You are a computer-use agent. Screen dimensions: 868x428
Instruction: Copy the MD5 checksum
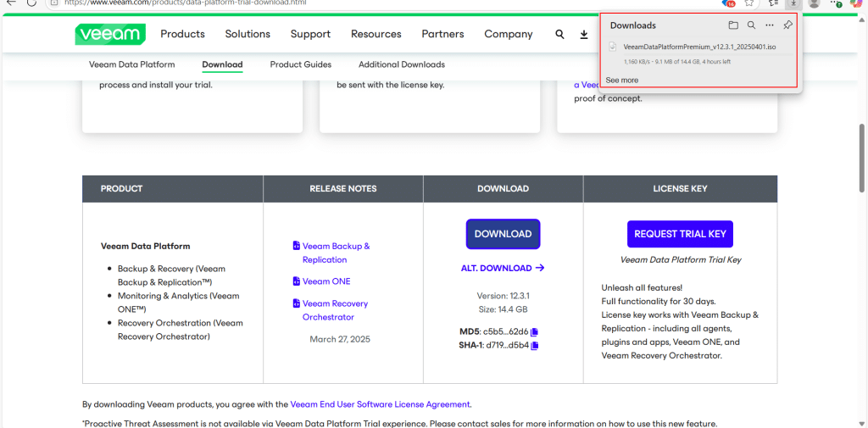click(534, 332)
